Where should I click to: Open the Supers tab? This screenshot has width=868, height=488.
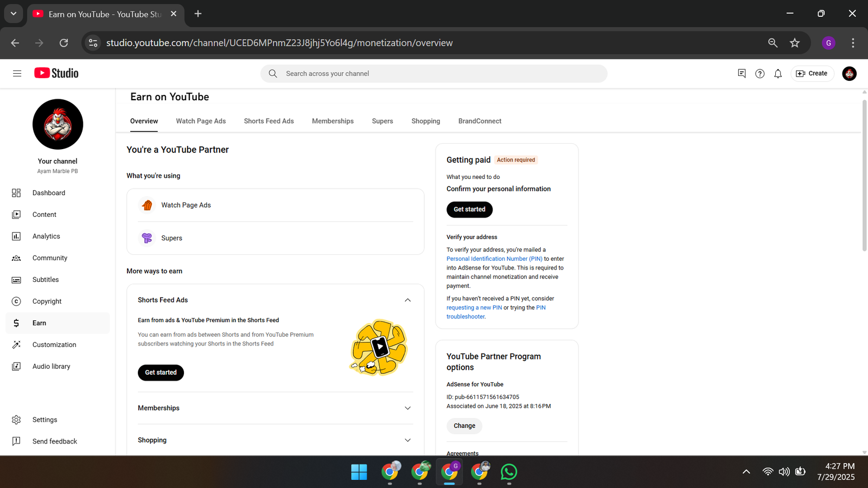(x=382, y=121)
